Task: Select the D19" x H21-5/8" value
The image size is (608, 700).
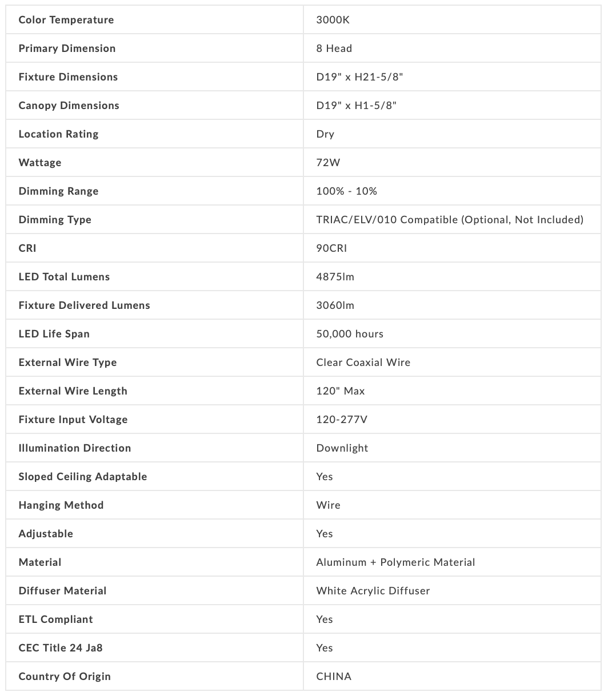Action: [x=360, y=77]
